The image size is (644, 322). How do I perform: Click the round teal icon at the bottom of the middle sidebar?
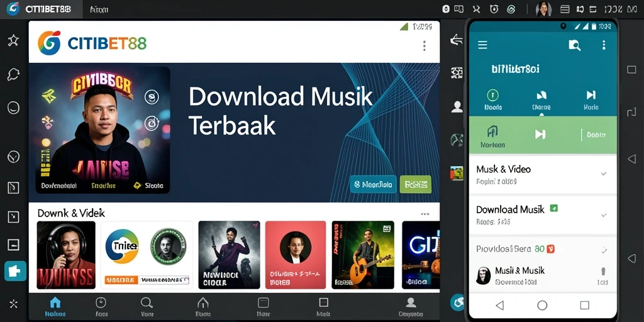457,303
